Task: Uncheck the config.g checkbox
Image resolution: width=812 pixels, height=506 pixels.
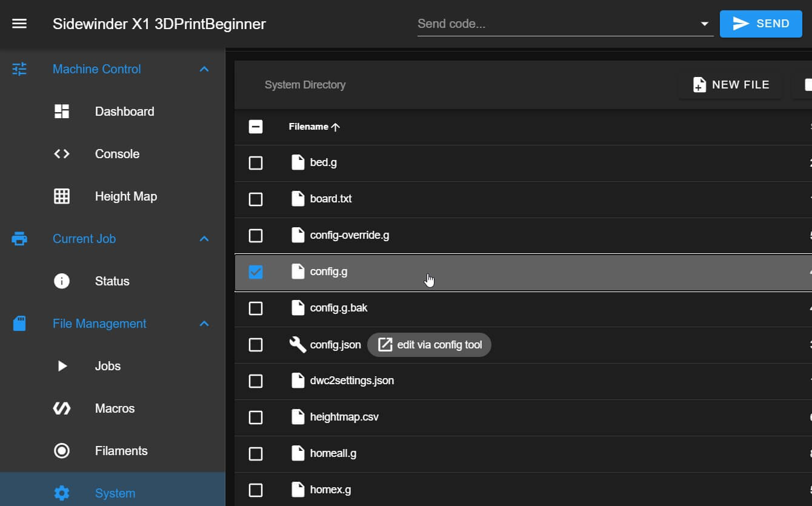Action: pyautogui.click(x=256, y=272)
